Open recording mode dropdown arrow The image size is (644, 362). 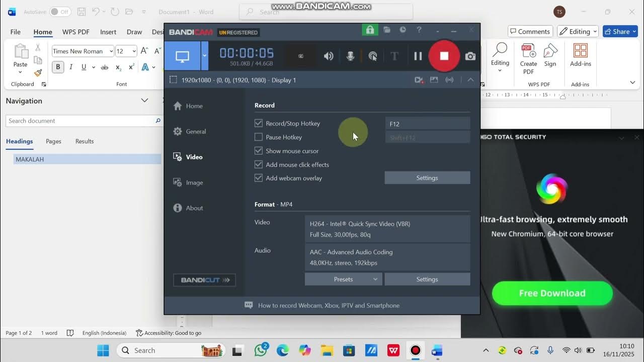(204, 56)
